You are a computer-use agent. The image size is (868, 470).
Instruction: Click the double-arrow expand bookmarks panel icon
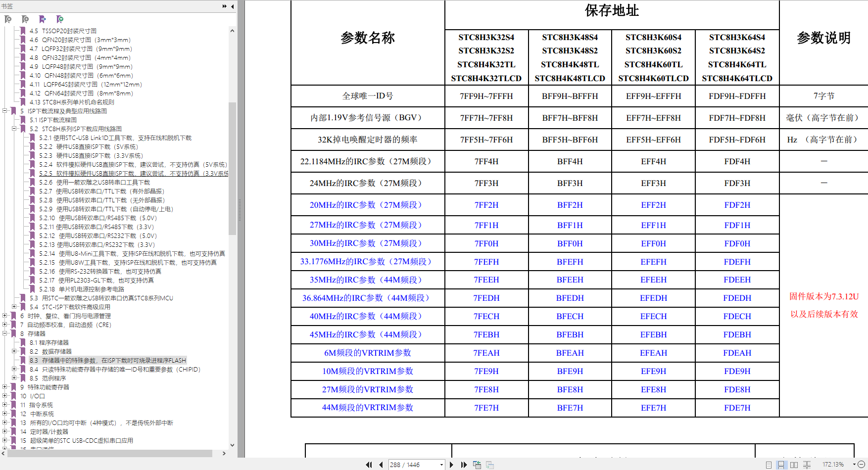(225, 6)
